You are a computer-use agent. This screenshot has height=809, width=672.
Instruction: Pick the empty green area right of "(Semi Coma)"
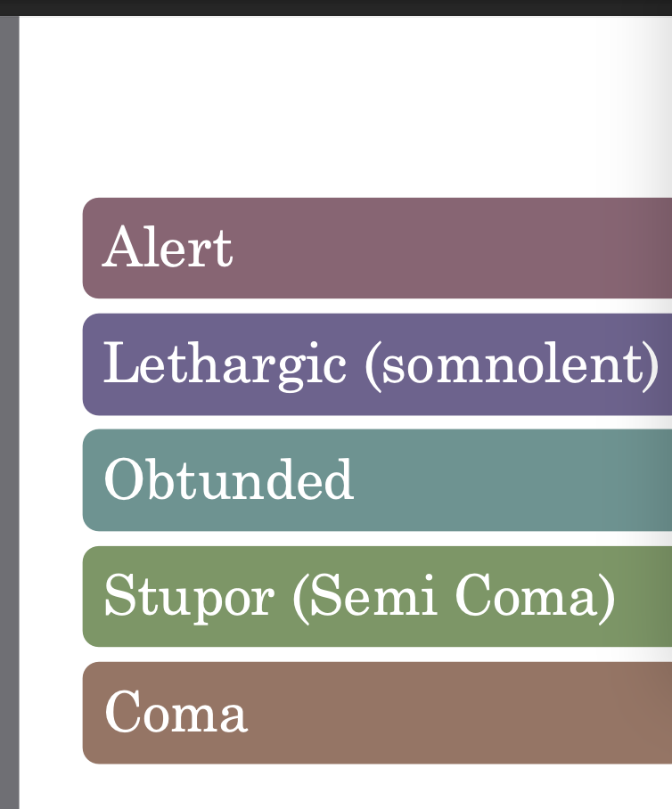[x=643, y=596]
